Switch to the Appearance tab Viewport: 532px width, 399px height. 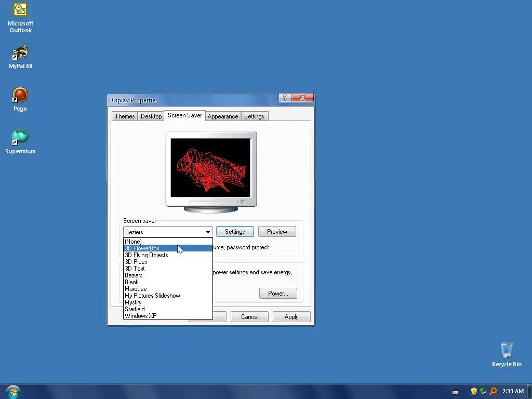222,116
